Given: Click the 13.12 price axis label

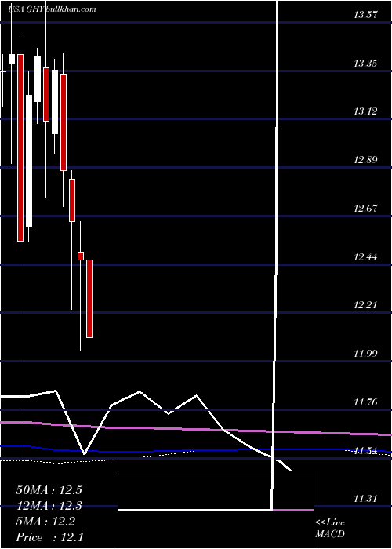Looking at the screenshot, I should [x=365, y=111].
